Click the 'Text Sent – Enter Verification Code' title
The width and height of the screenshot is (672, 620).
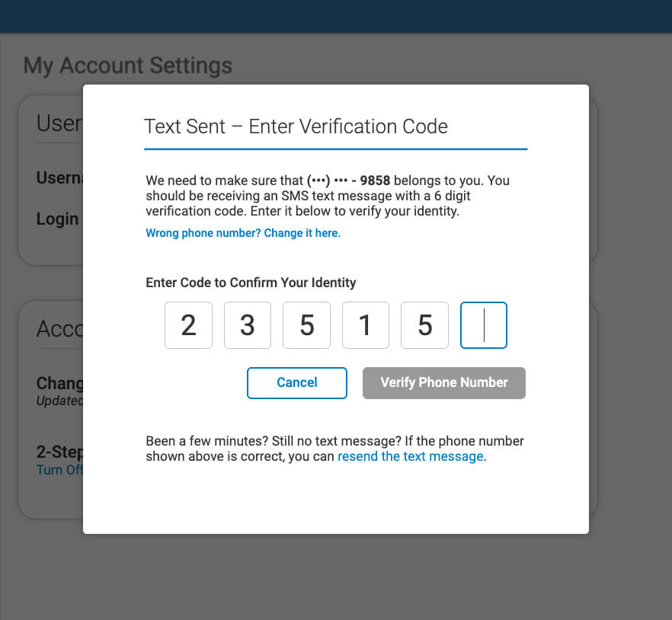(x=296, y=126)
